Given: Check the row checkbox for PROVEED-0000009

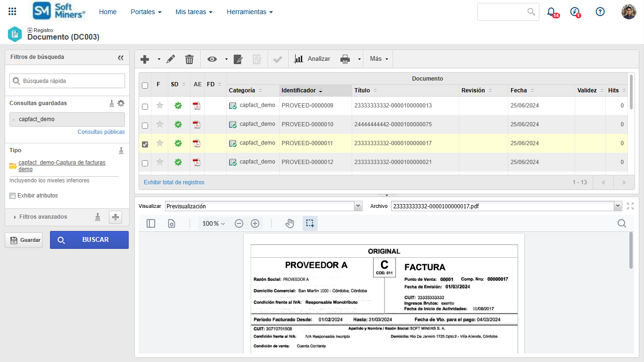Looking at the screenshot, I should click(x=145, y=107).
